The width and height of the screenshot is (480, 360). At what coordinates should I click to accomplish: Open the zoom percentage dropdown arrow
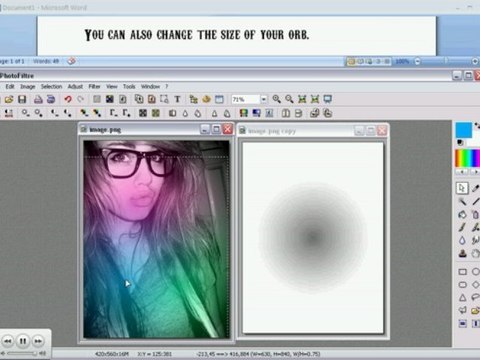point(264,99)
